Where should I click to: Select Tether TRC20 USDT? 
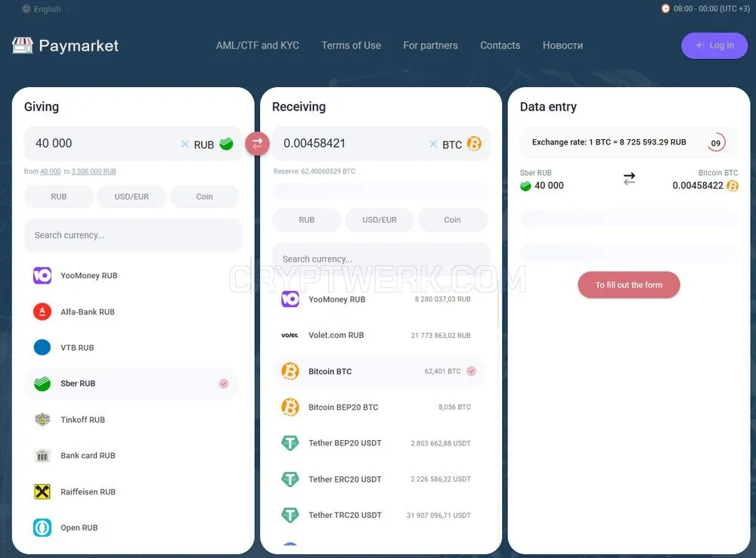(x=379, y=515)
